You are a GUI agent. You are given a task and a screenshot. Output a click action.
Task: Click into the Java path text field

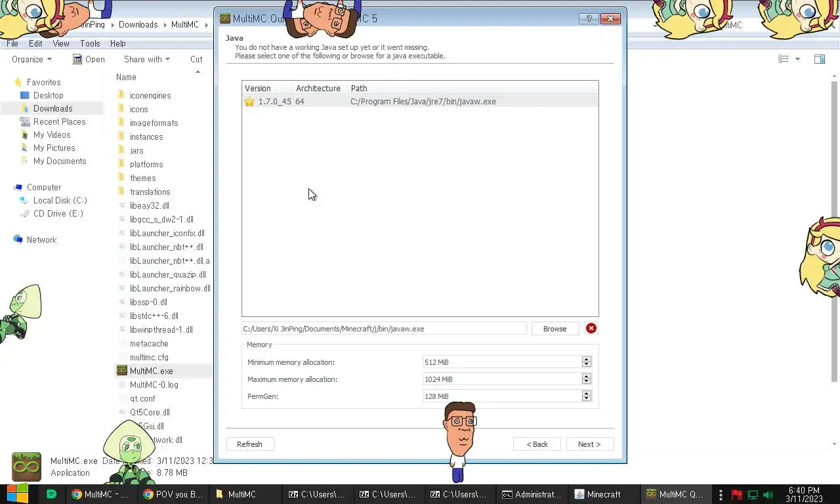click(384, 329)
